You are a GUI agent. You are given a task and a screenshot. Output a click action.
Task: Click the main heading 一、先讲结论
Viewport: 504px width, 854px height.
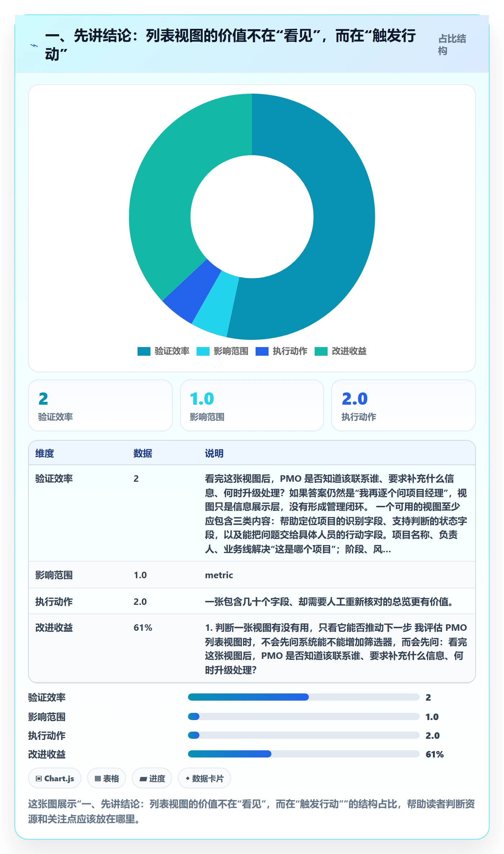[230, 45]
